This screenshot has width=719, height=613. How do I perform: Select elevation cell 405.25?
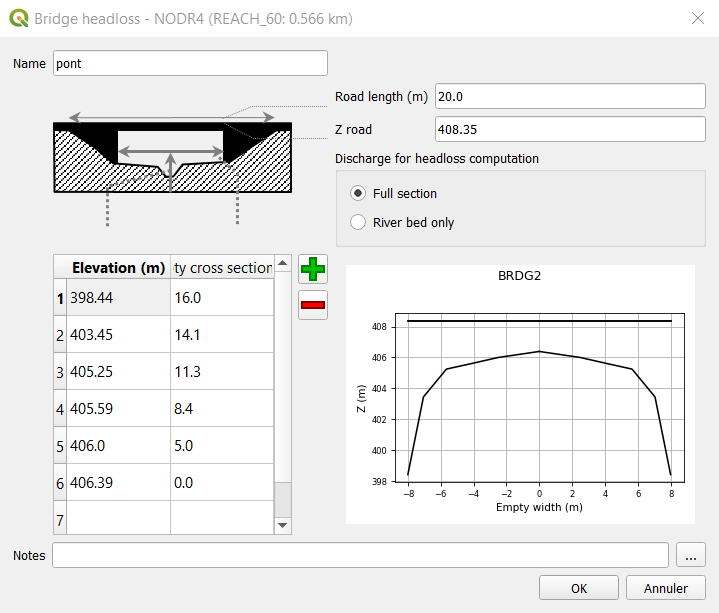coord(118,372)
